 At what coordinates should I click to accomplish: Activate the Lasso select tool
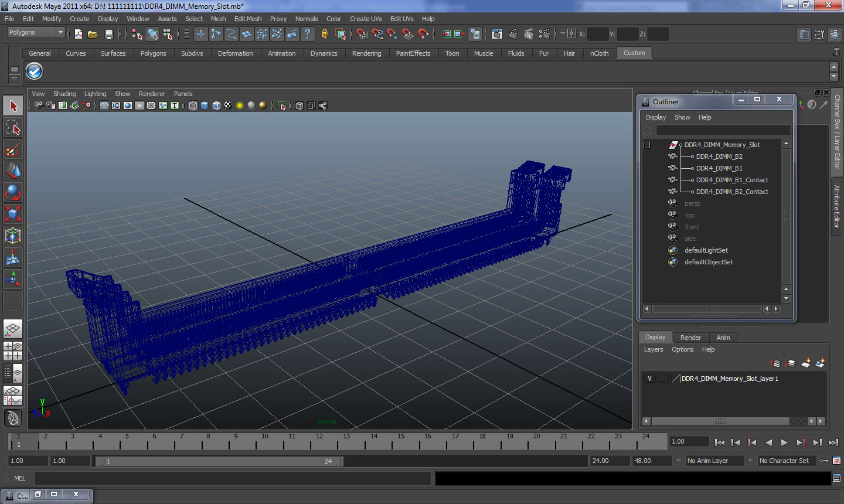tap(13, 127)
